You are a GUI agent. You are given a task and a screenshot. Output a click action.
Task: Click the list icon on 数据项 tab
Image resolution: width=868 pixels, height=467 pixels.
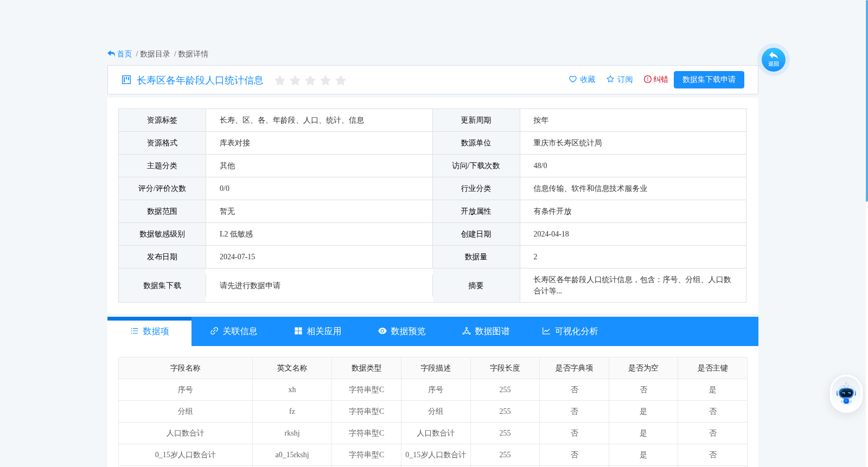point(135,331)
